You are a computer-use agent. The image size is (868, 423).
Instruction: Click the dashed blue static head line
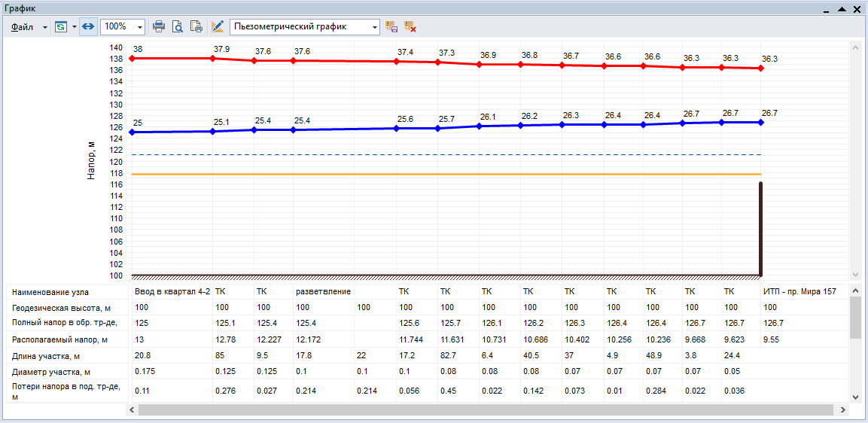point(446,154)
